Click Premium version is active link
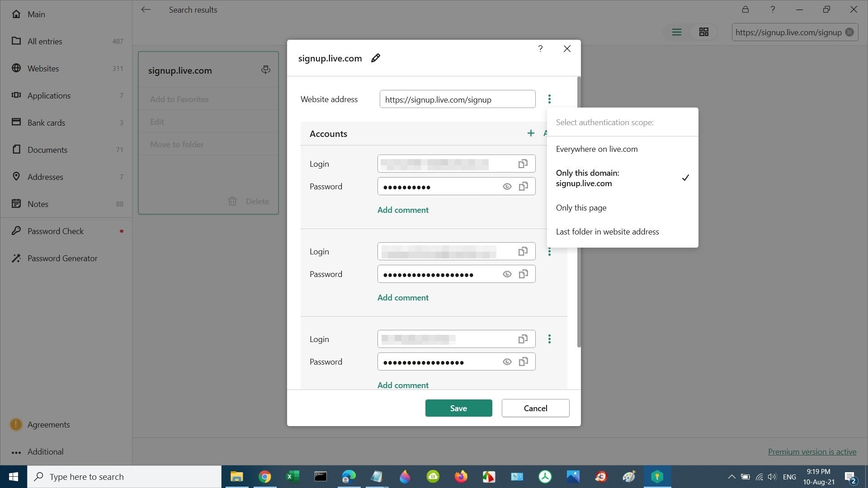This screenshot has width=868, height=488. tap(812, 451)
